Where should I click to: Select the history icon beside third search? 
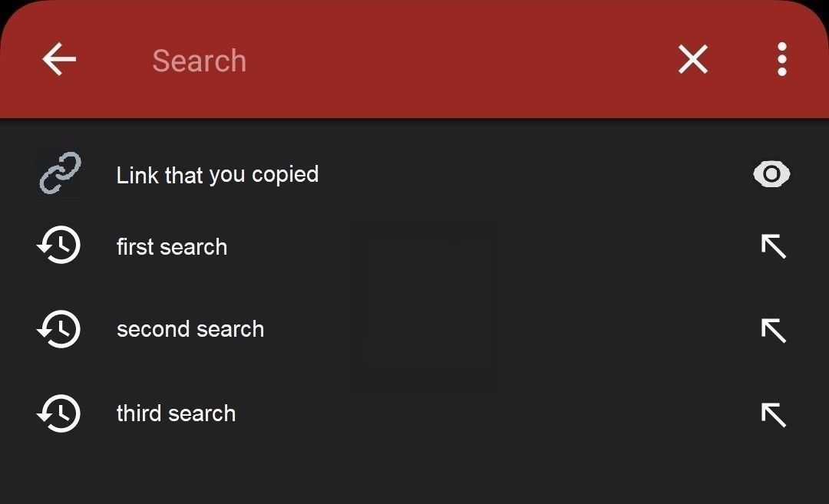coord(58,413)
